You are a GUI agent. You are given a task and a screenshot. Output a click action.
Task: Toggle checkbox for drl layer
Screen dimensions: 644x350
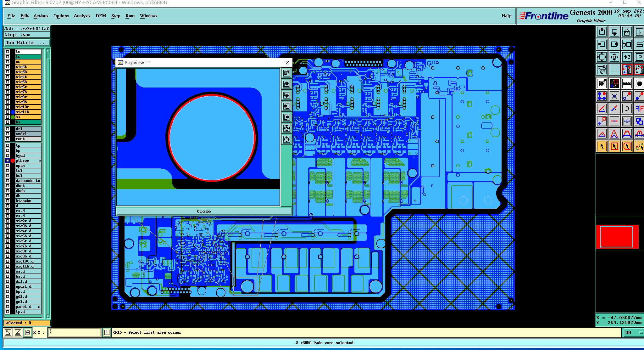click(x=8, y=129)
